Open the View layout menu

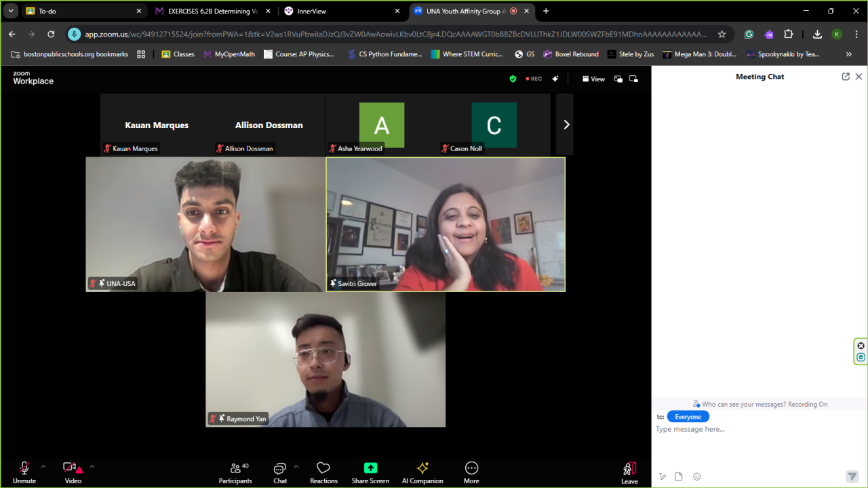coord(593,79)
